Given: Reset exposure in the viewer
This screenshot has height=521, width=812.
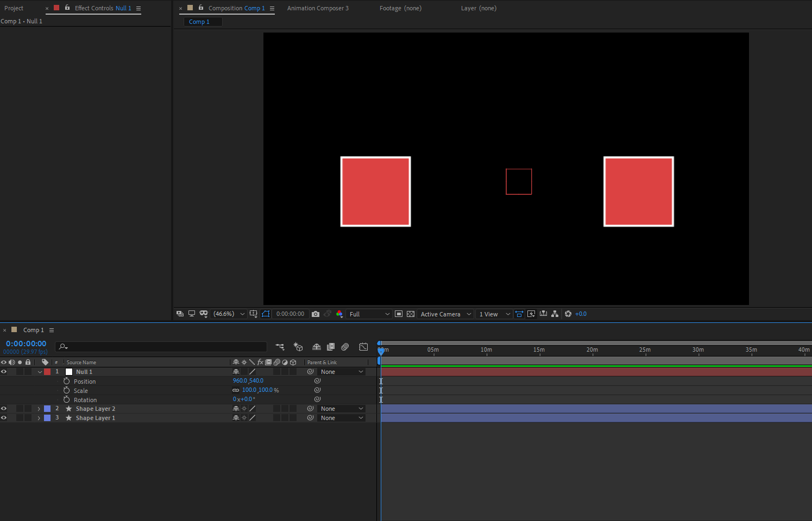Looking at the screenshot, I should (x=568, y=314).
